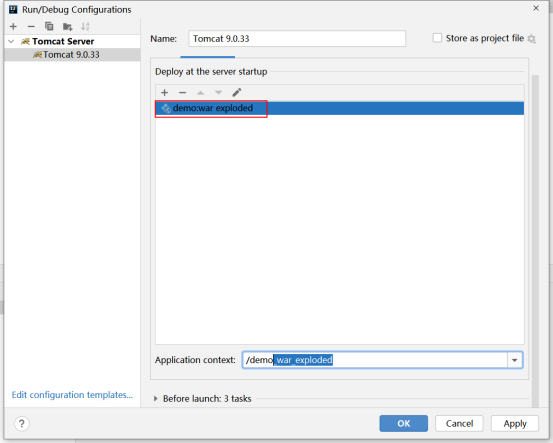
Task: Open the help question mark button
Action: coord(22,423)
